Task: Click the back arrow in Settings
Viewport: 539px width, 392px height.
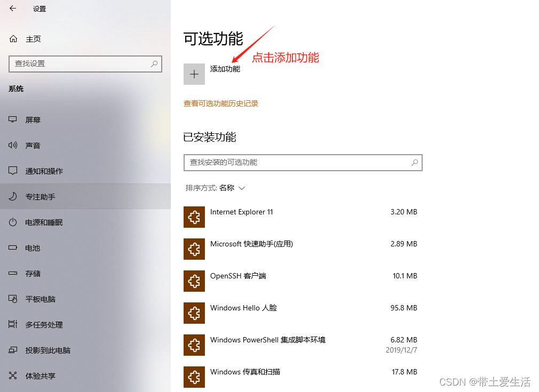Action: point(13,8)
